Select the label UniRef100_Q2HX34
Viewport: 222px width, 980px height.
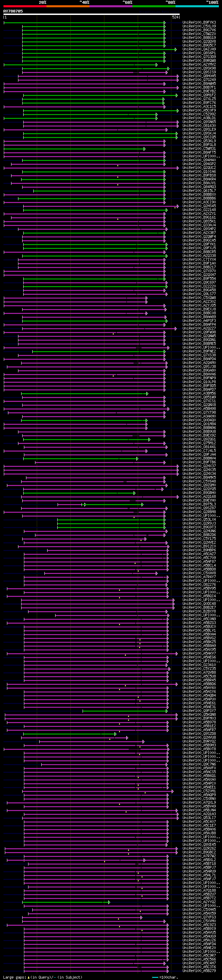(x=199, y=473)
